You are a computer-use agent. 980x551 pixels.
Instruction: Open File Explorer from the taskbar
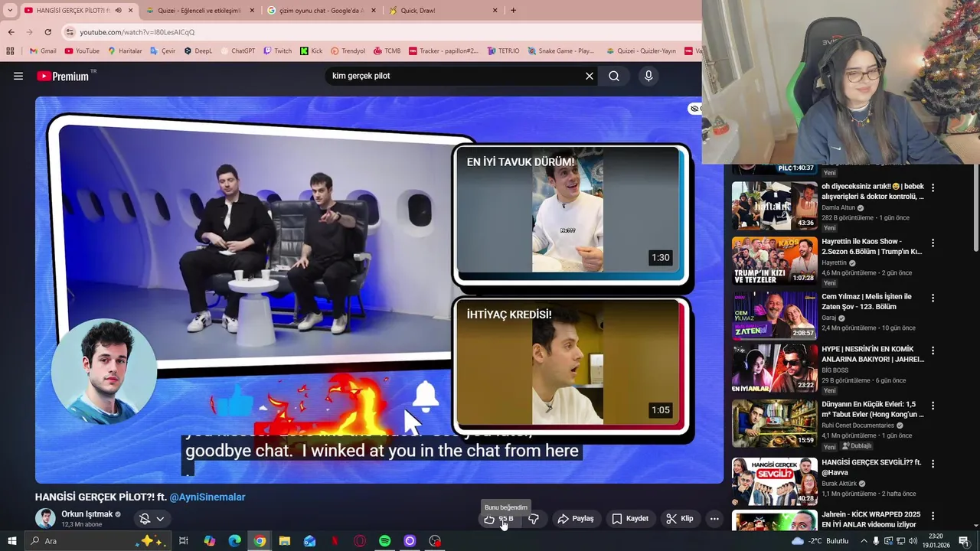coord(284,541)
